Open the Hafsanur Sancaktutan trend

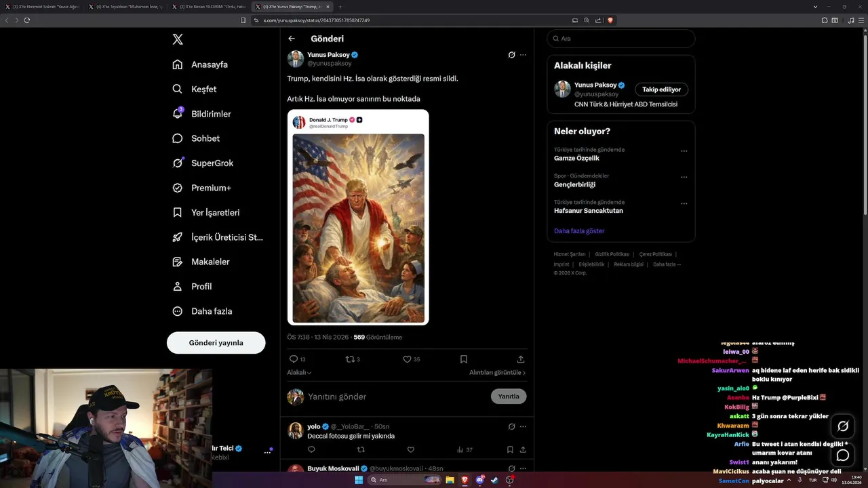tap(589, 210)
